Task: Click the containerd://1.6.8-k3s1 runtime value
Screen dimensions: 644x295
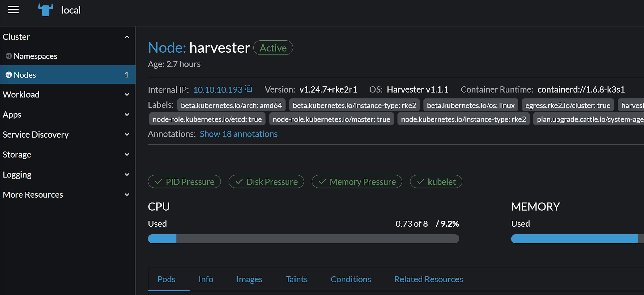Action: [x=581, y=90]
